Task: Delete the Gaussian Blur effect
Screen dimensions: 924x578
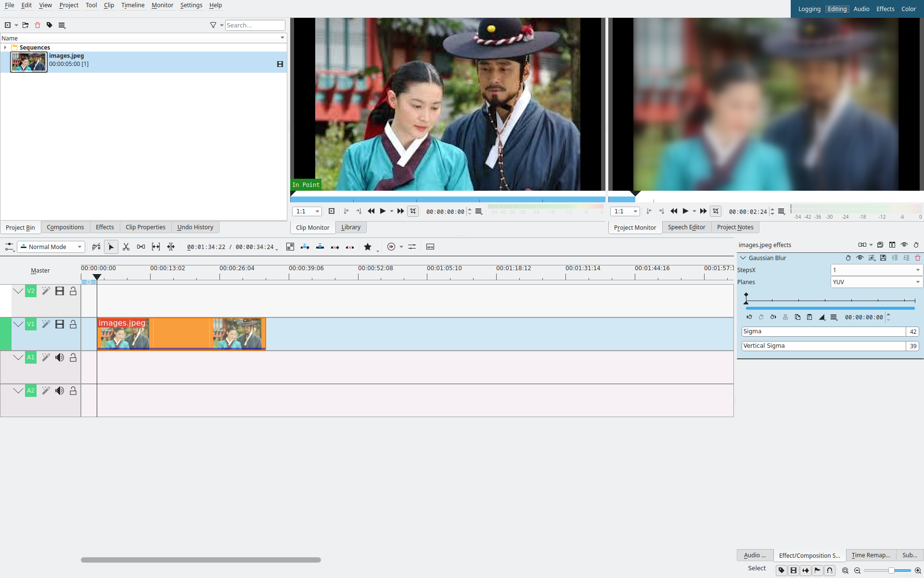Action: point(918,258)
